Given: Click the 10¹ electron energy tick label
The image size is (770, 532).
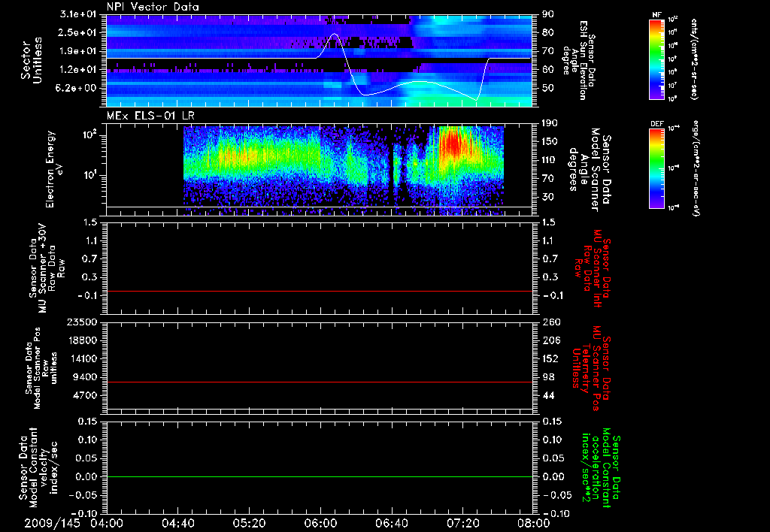Looking at the screenshot, I should tap(90, 175).
